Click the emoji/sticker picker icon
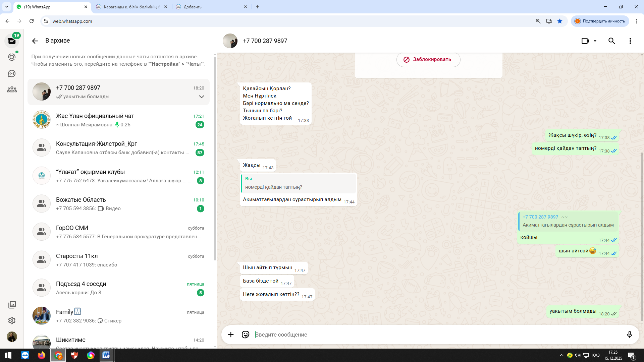 (246, 335)
